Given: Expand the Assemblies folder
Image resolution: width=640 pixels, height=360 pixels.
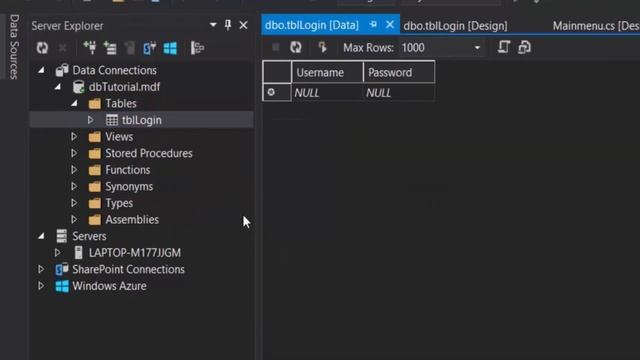Looking at the screenshot, I should tap(74, 220).
